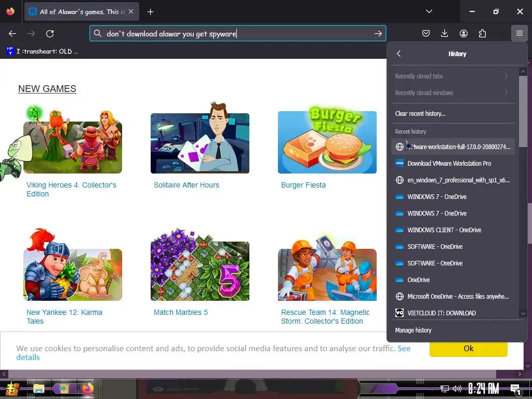This screenshot has width=532, height=399.
Task: Accept cookies with the Ok button
Action: pos(468,349)
